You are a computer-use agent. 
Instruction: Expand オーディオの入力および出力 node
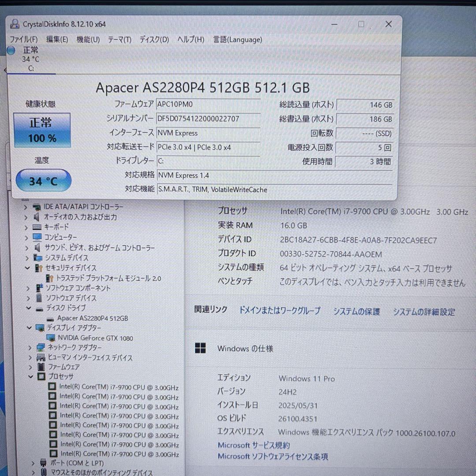click(x=26, y=217)
